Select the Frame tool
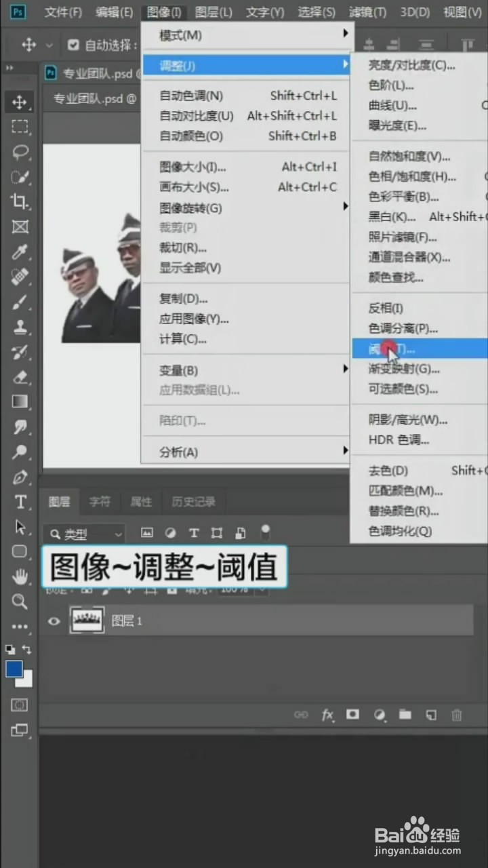 (20, 226)
